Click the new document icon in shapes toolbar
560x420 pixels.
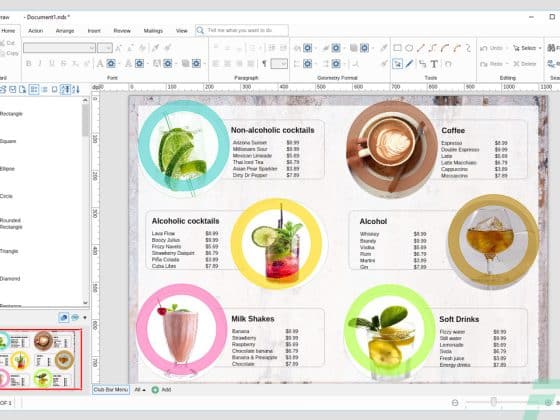[x=22, y=89]
